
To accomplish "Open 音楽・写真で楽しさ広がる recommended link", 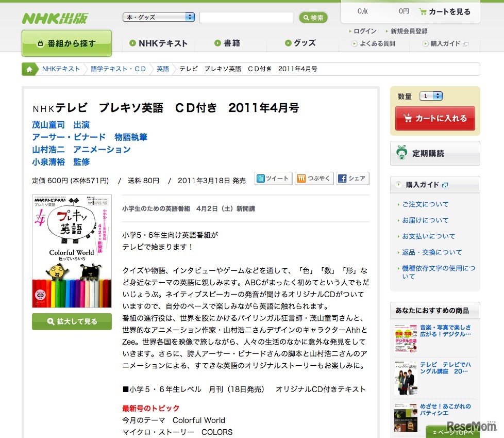I will (445, 331).
